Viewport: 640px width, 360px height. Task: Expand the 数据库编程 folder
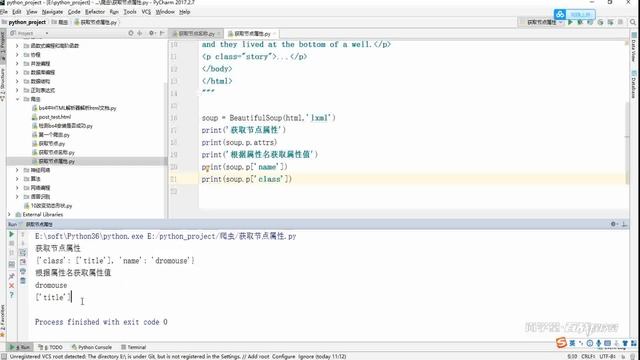click(17, 73)
